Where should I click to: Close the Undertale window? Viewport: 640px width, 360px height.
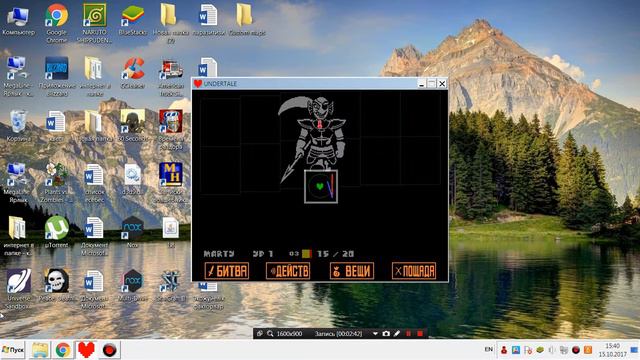coord(442,84)
